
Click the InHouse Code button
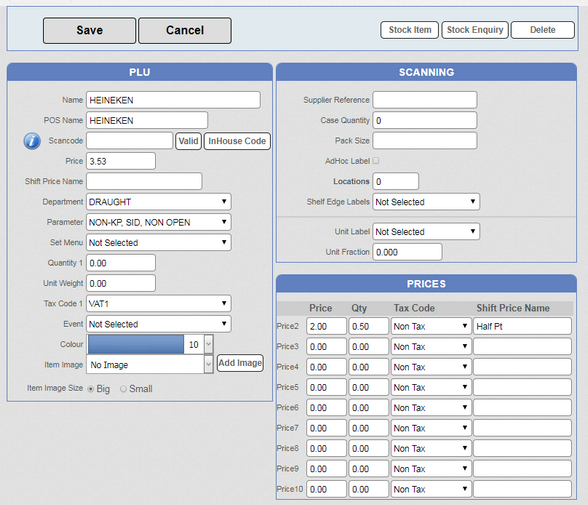(237, 141)
